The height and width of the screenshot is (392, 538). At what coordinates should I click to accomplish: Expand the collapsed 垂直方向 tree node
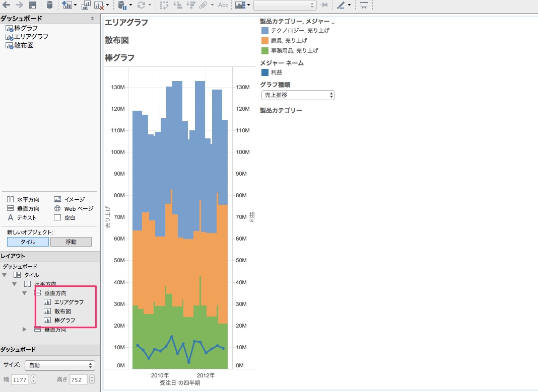(24, 329)
